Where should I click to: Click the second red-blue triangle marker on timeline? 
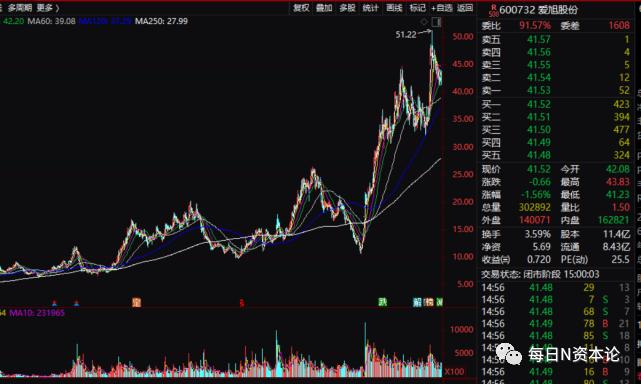click(76, 303)
